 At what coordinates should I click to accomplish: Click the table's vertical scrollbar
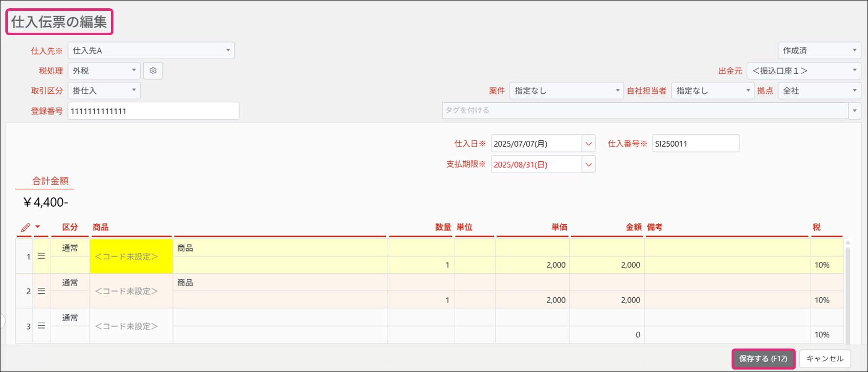[847, 293]
